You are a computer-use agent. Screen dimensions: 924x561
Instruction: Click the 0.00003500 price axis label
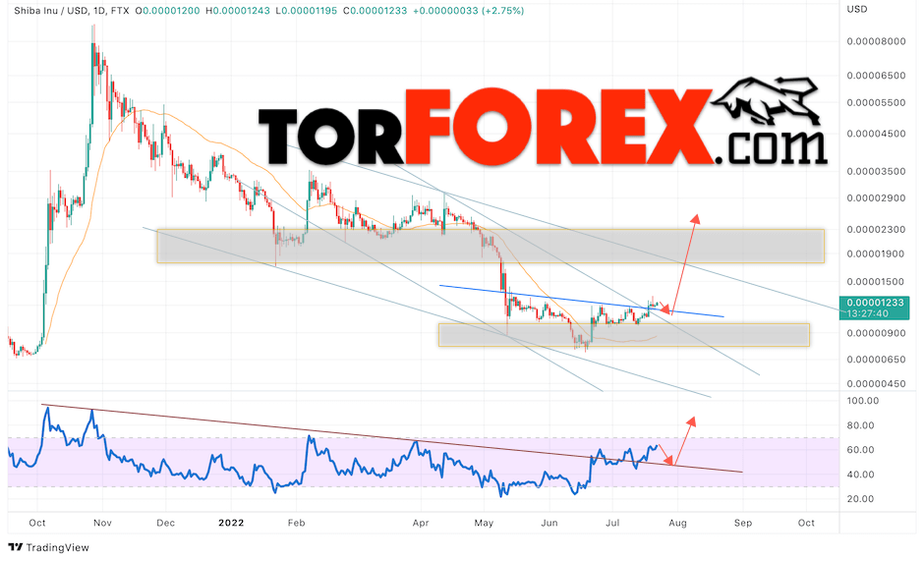coord(876,172)
